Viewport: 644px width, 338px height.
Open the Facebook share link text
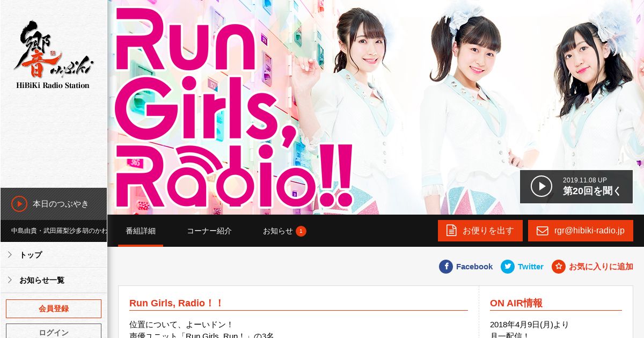click(x=474, y=267)
